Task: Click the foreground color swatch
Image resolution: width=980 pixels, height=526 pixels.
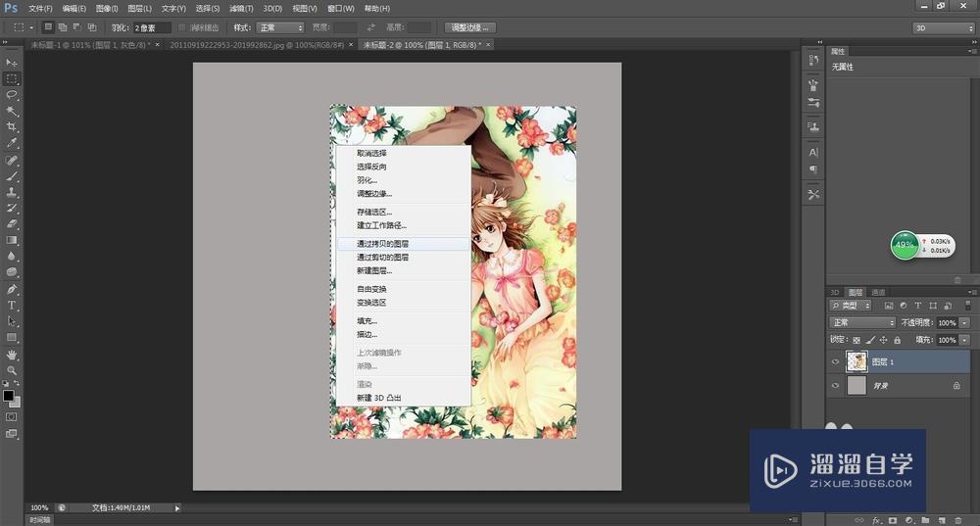Action: pos(9,397)
